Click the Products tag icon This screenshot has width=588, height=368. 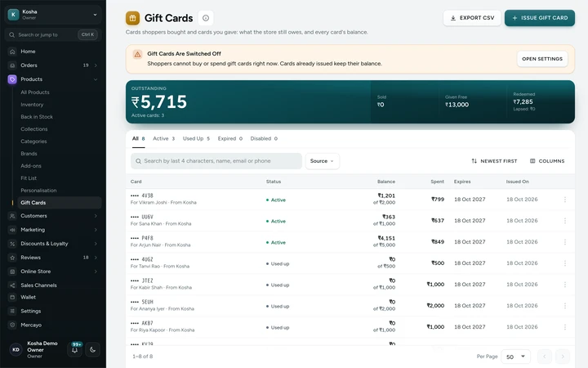(12, 79)
